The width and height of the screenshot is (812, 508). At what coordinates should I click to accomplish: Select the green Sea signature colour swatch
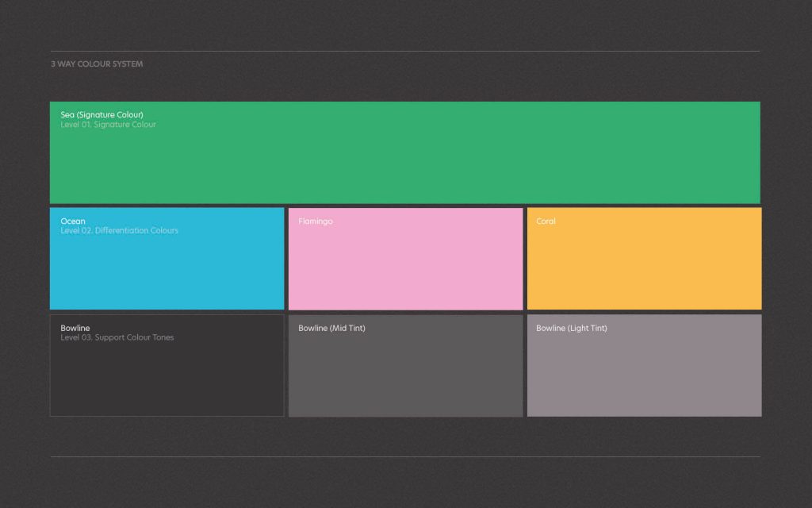405,152
